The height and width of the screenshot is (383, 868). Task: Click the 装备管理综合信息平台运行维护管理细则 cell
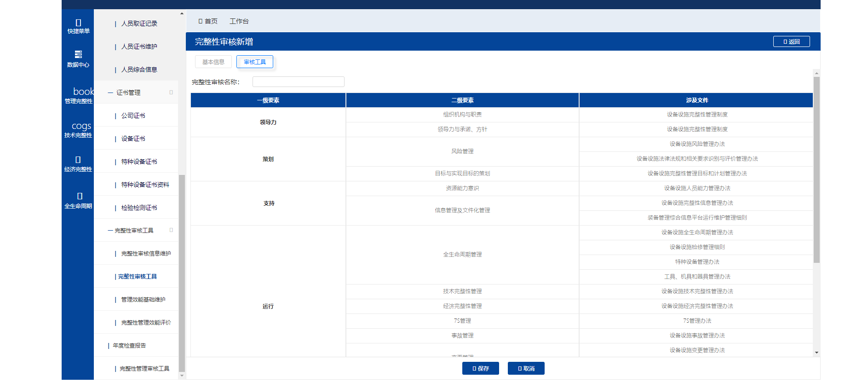697,218
